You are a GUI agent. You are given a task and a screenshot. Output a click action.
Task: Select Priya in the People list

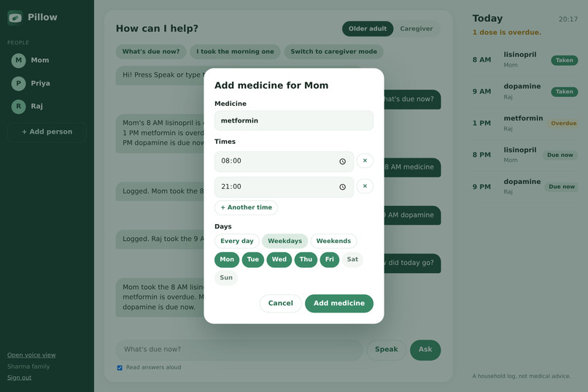tap(47, 83)
